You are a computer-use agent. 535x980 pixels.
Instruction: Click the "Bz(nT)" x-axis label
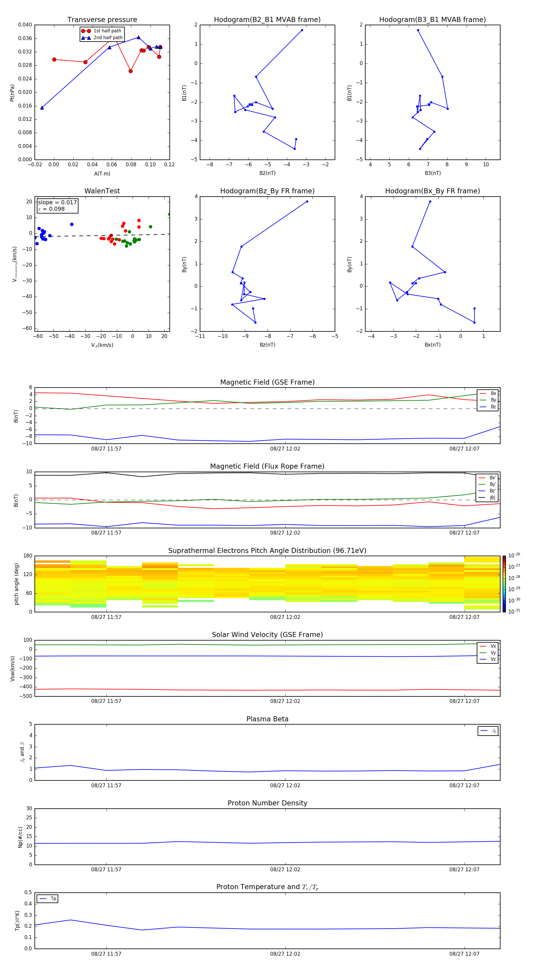click(x=267, y=345)
